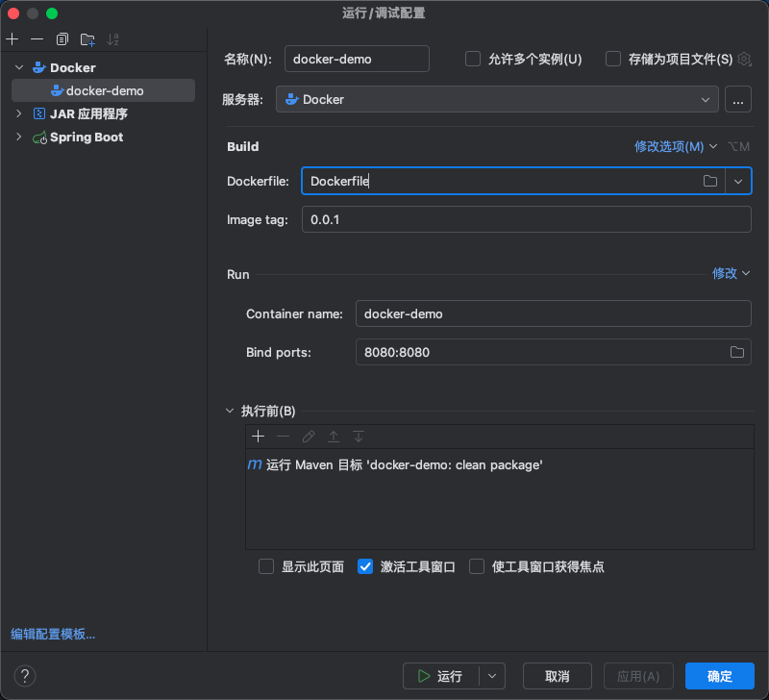
Task: Collapse the Docker tree node
Action: click(19, 67)
